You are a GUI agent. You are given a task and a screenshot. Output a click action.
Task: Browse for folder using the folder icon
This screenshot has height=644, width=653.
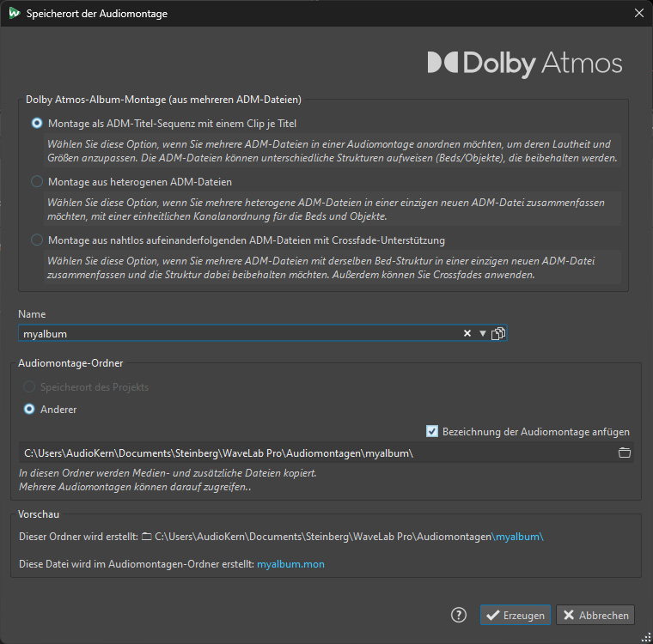625,453
